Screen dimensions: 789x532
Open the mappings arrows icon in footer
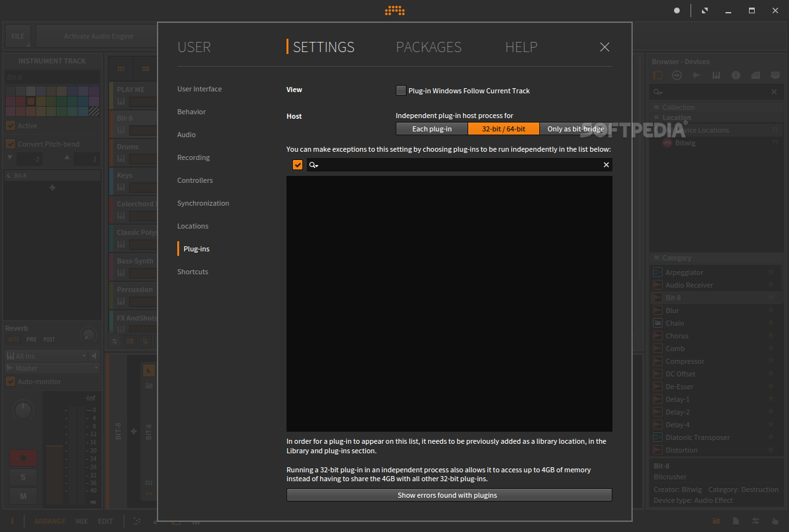[755, 521]
